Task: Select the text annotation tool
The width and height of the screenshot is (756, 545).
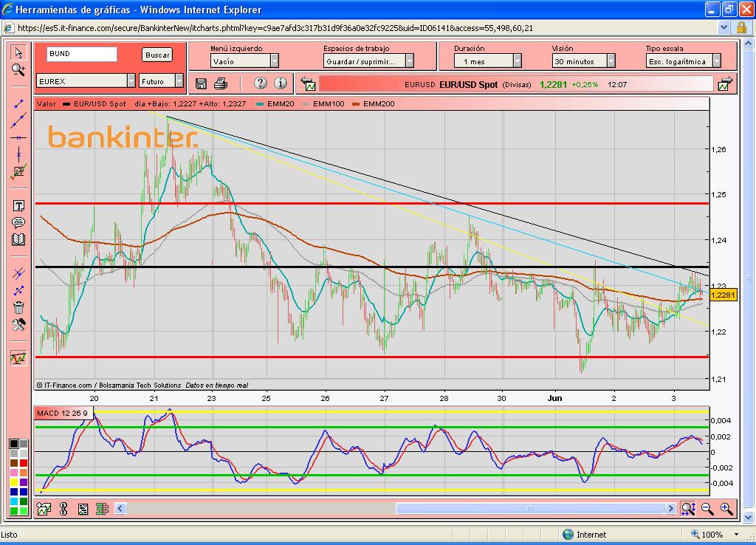Action: point(18,206)
